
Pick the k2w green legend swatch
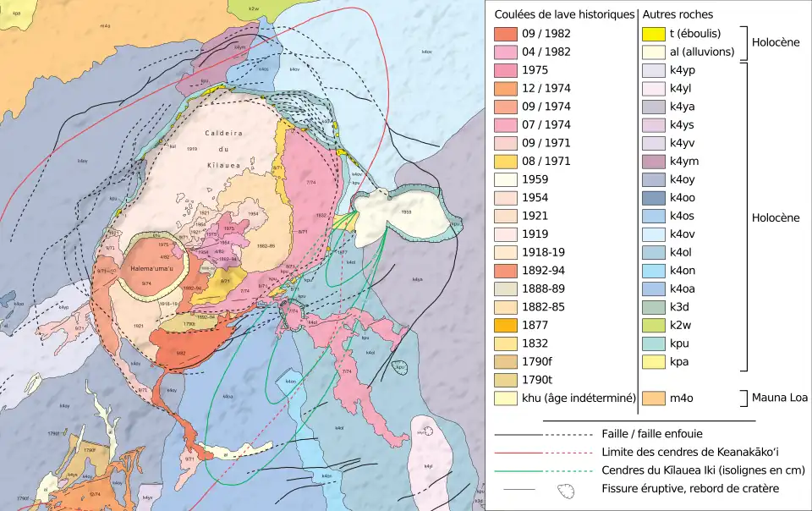tap(651, 325)
